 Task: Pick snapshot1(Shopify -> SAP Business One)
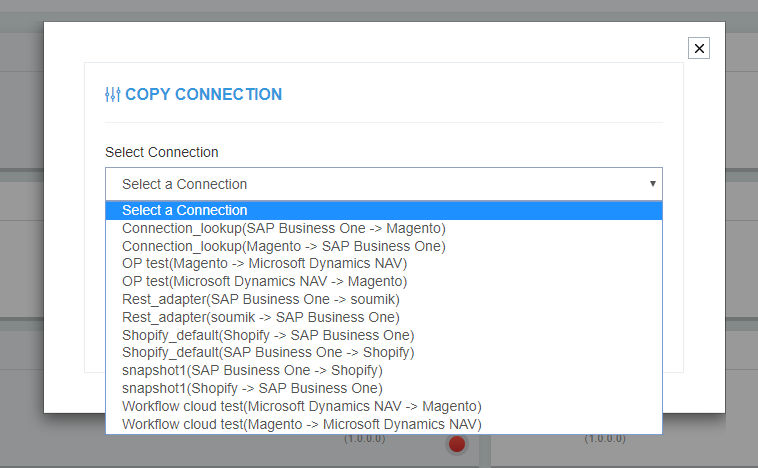pos(384,388)
